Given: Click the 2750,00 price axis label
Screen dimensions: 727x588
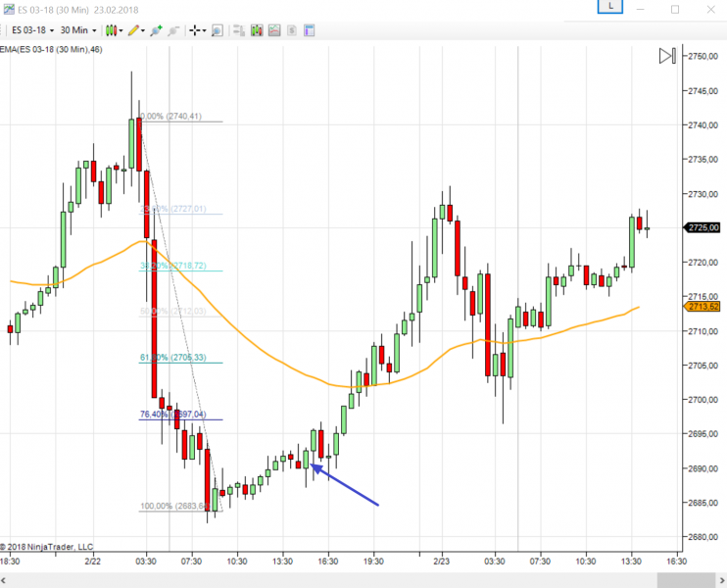Looking at the screenshot, I should [703, 56].
